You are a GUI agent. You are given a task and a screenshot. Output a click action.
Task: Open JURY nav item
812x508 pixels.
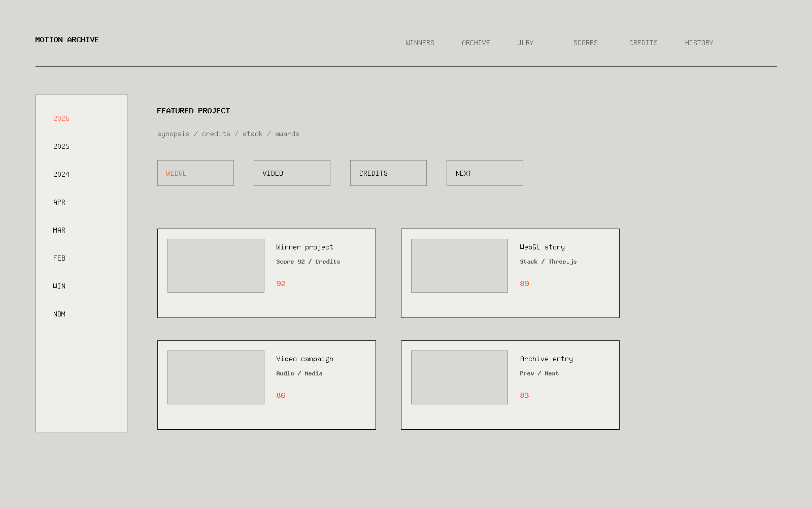(525, 43)
